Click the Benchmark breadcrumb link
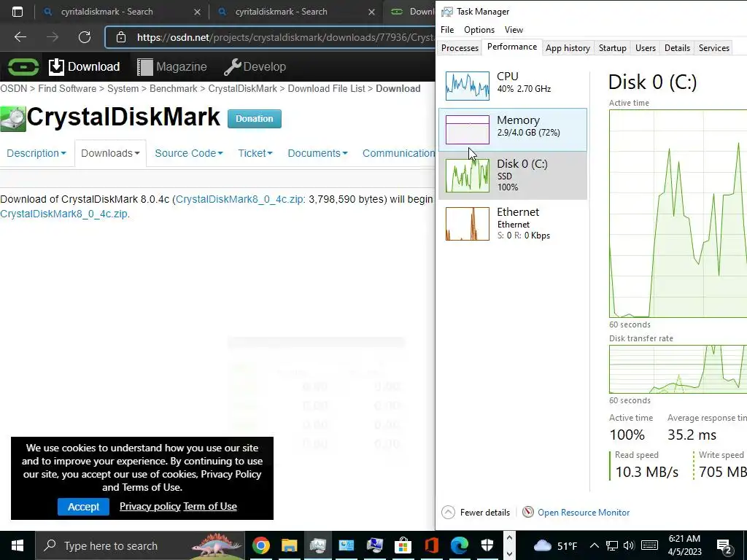Image resolution: width=747 pixels, height=560 pixels. click(174, 88)
